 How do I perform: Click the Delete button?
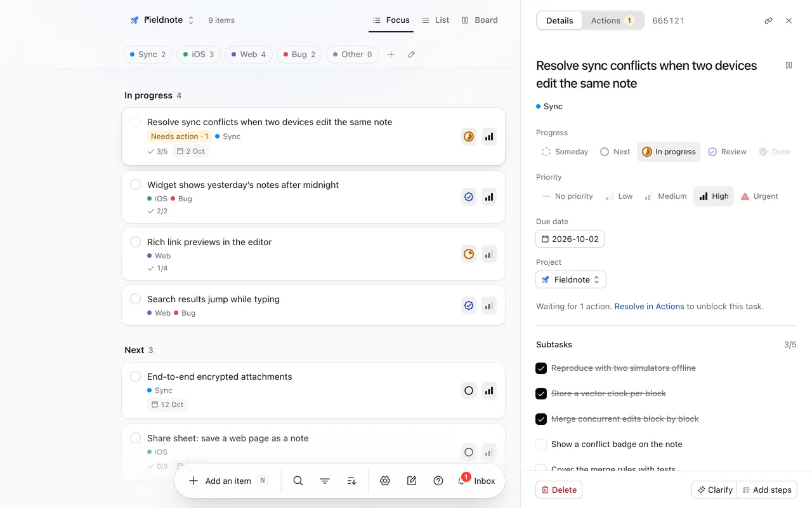pos(559,490)
